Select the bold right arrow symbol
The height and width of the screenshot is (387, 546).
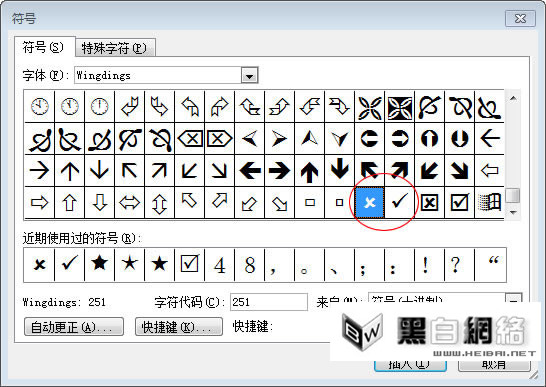[x=280, y=170]
